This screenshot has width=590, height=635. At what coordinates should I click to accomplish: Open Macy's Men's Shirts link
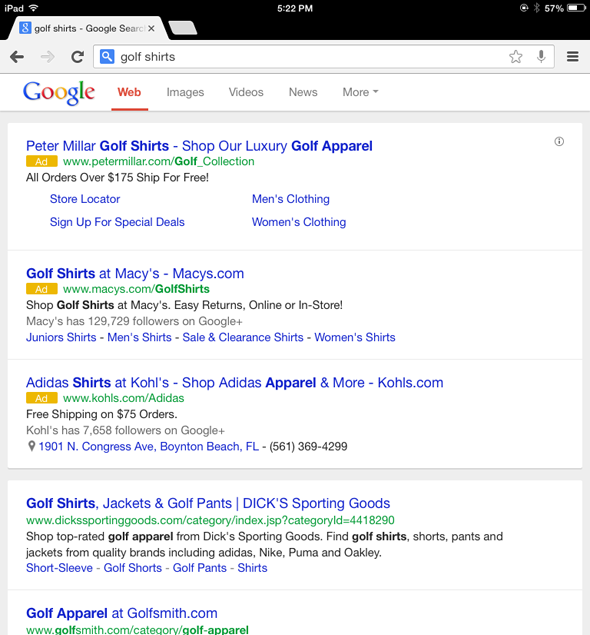click(139, 337)
